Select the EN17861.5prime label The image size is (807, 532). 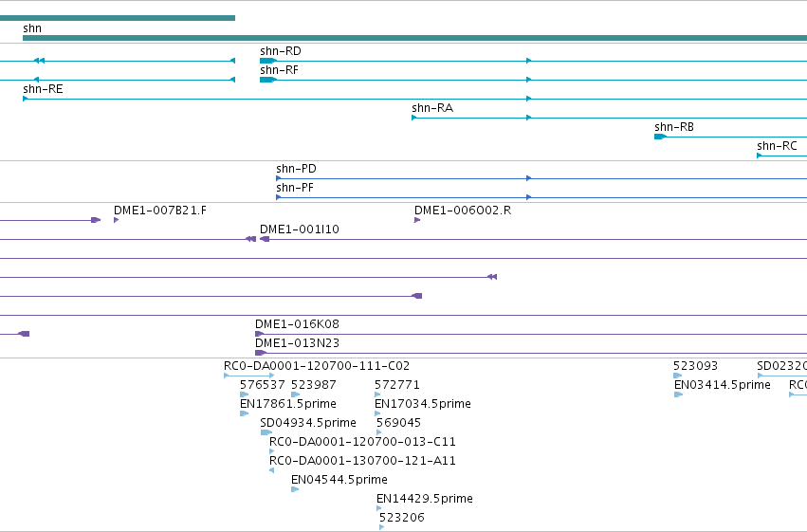point(288,404)
